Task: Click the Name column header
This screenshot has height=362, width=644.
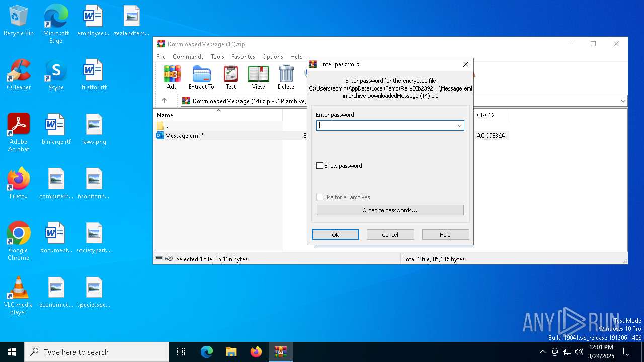Action: point(219,115)
